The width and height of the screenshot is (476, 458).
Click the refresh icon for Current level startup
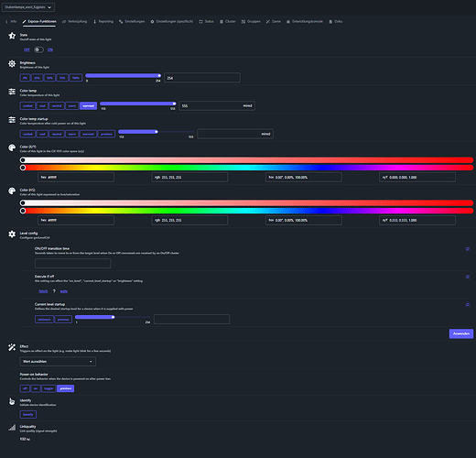[x=467, y=304]
